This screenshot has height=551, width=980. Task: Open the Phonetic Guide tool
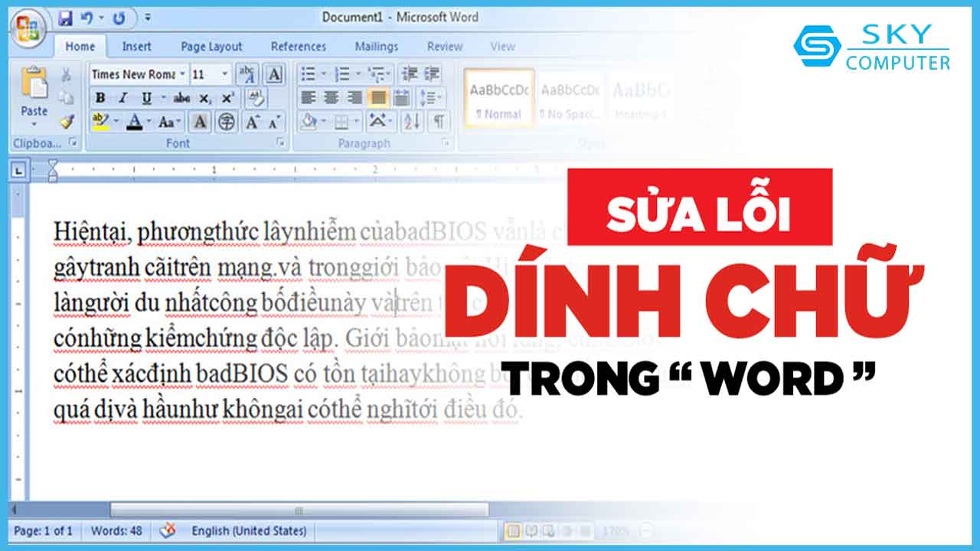coord(247,74)
